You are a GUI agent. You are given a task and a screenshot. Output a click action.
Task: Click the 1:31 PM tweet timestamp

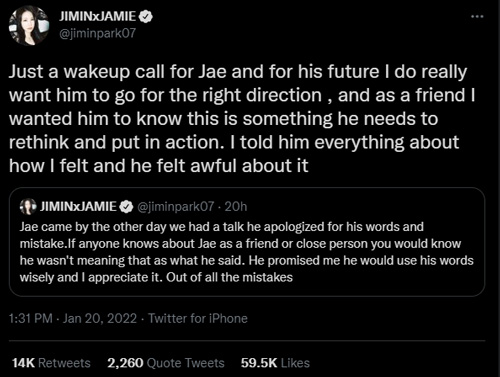31,318
